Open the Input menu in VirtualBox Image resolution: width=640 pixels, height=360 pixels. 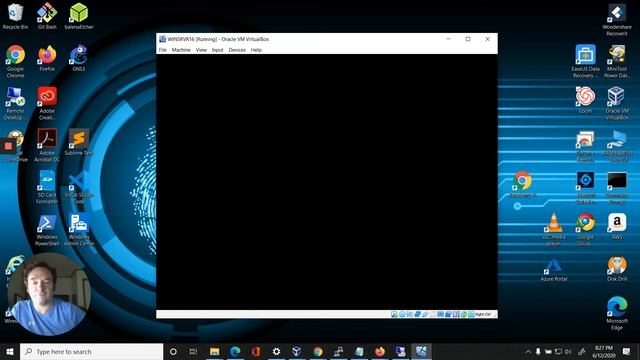point(218,50)
